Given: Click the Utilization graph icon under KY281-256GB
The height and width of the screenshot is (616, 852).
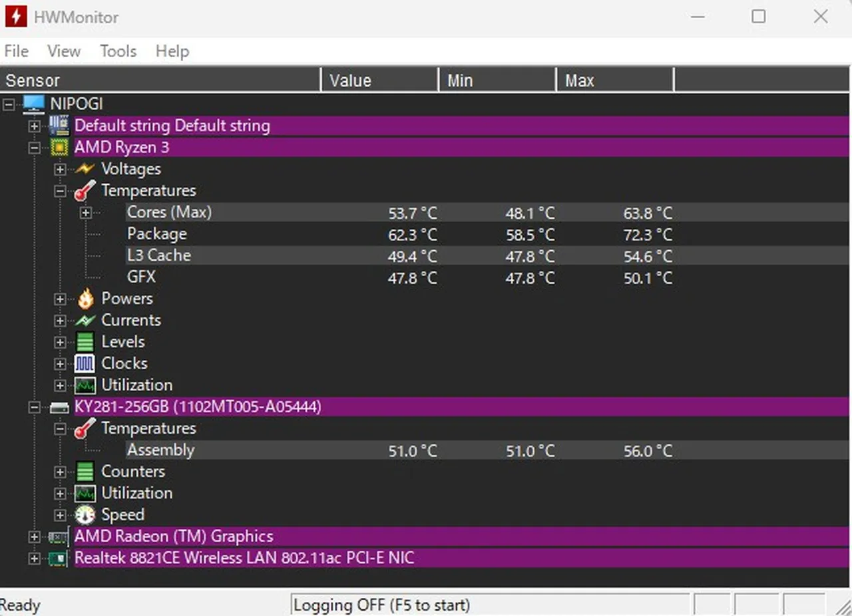Looking at the screenshot, I should coord(85,494).
